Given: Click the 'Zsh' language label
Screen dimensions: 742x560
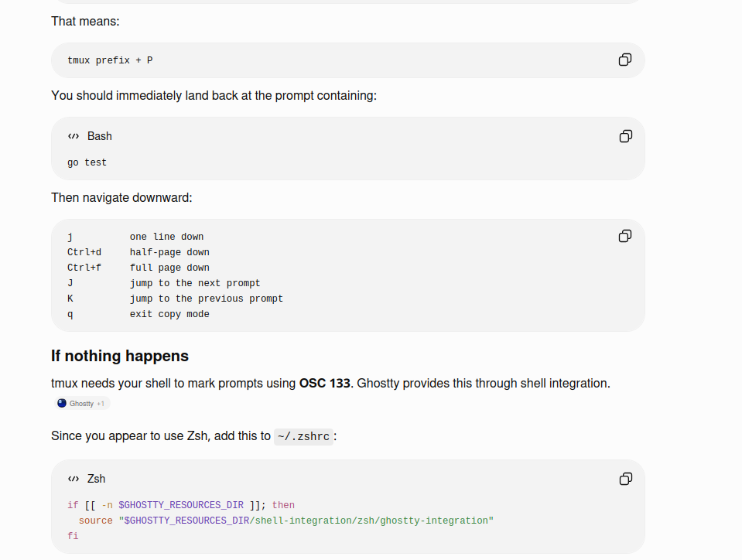Looking at the screenshot, I should (x=96, y=479).
